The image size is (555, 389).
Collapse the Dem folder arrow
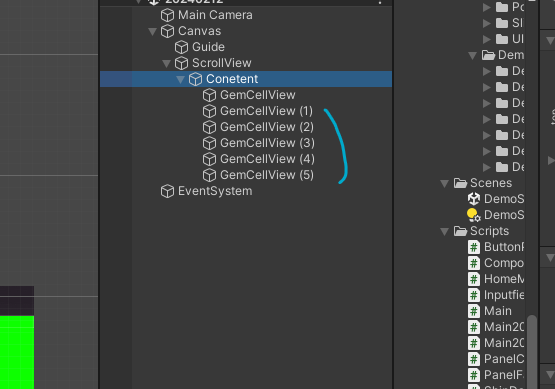coord(473,56)
